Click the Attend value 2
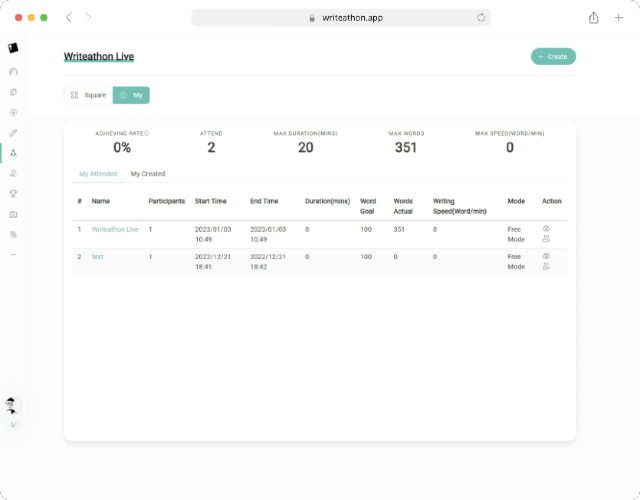This screenshot has width=640, height=500. pyautogui.click(x=211, y=147)
